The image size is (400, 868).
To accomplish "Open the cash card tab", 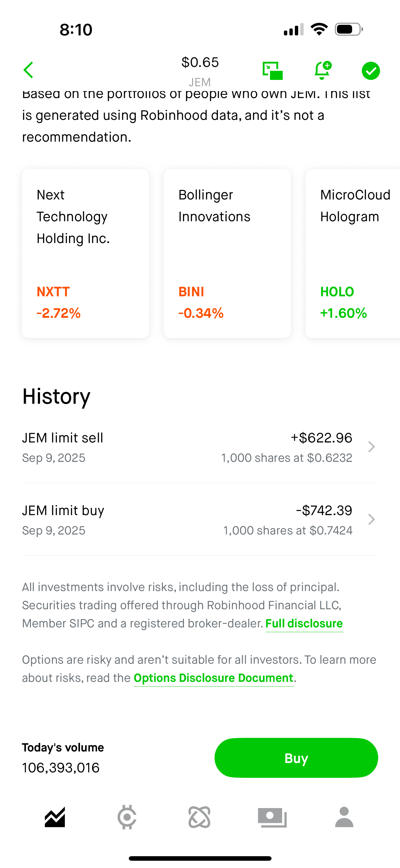I will [x=272, y=817].
